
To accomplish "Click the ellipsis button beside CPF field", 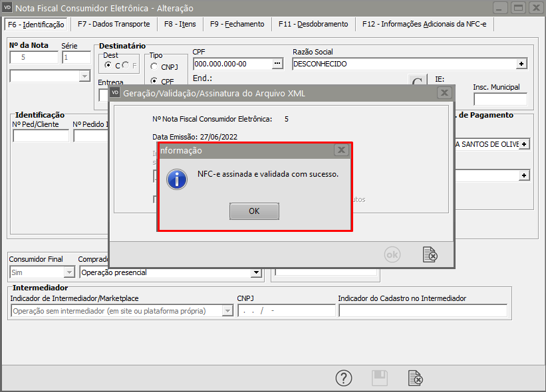I will (x=277, y=64).
